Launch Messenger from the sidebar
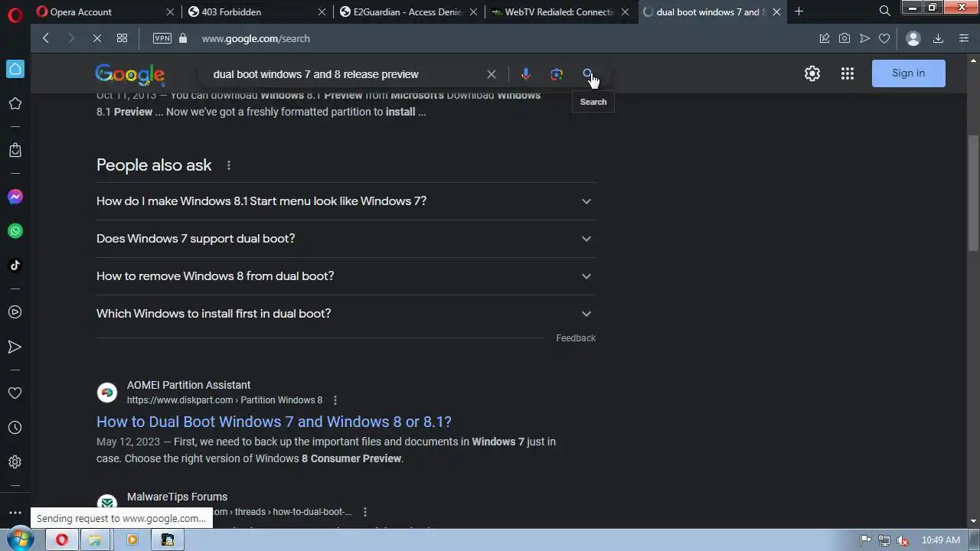 pos(15,197)
